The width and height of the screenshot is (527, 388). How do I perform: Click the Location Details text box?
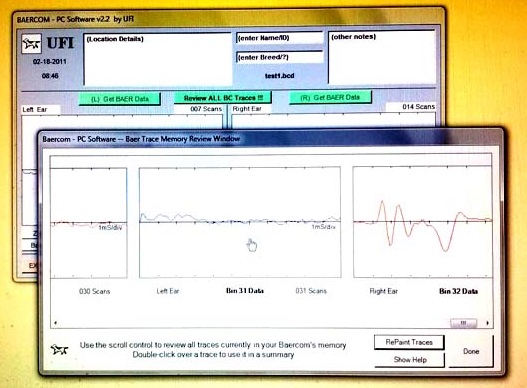point(157,59)
